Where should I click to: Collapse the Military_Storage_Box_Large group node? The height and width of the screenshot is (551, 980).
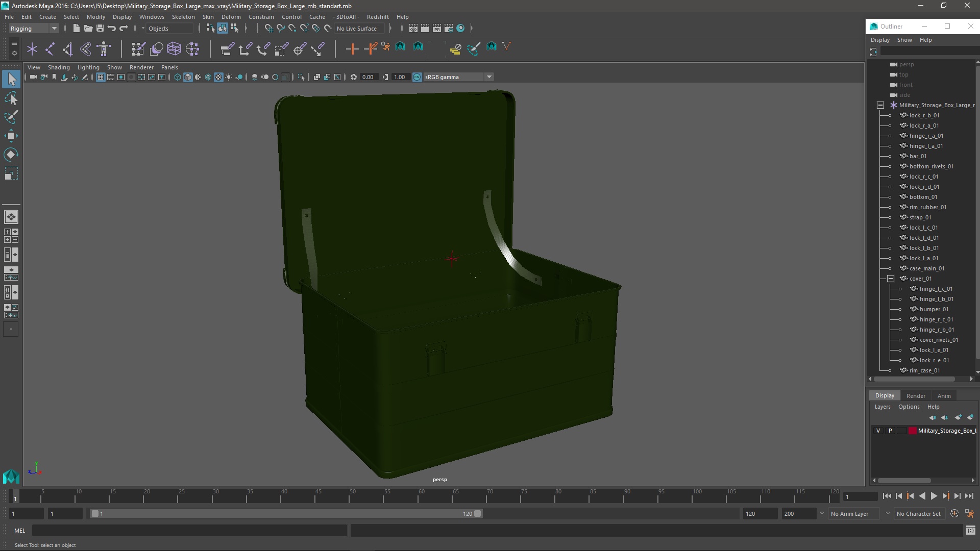[x=880, y=105]
